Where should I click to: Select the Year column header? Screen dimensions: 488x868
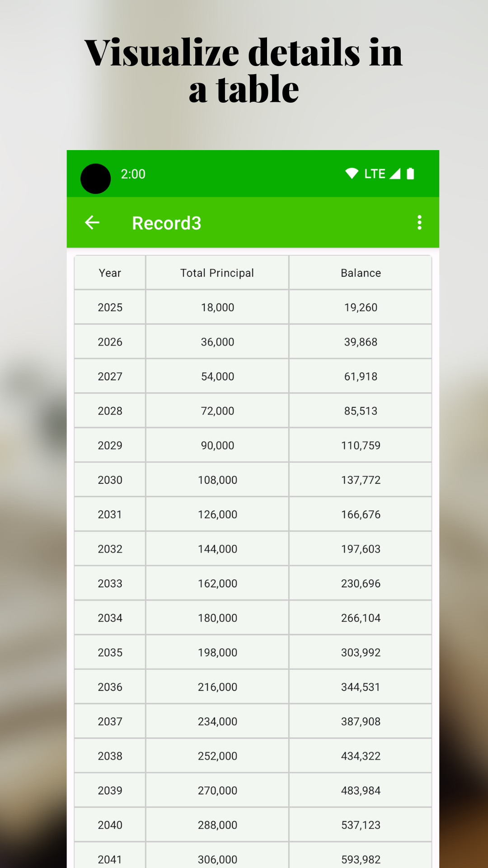point(110,273)
